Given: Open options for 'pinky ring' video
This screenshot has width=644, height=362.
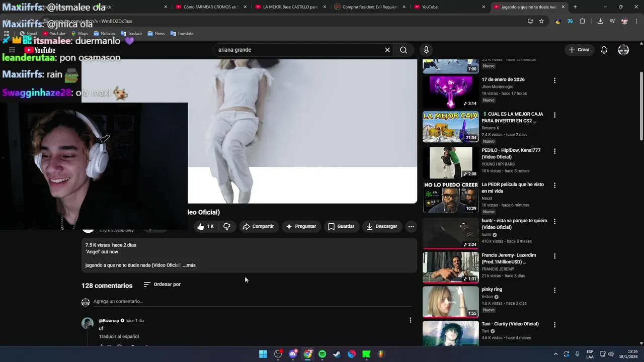Looking at the screenshot, I should click(x=555, y=290).
